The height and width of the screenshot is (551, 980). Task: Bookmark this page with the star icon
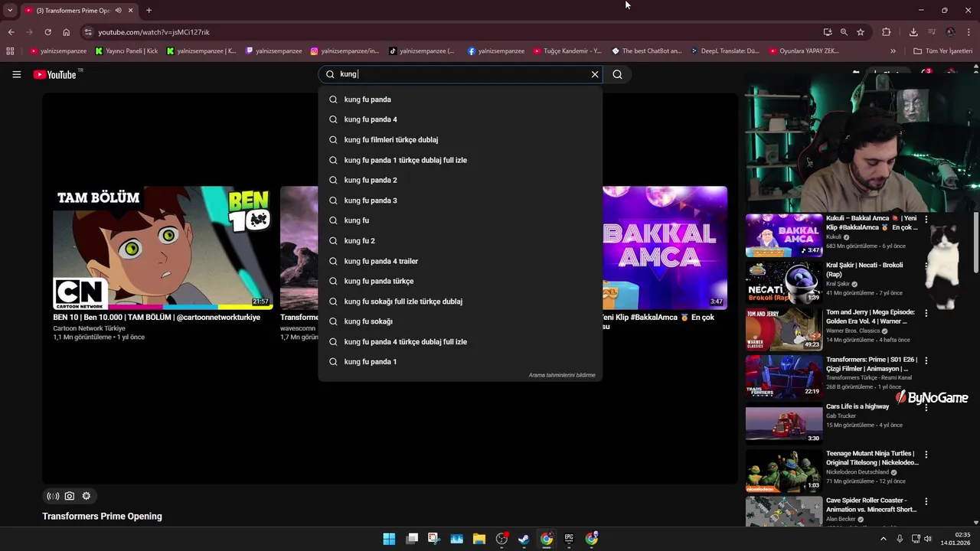861,32
